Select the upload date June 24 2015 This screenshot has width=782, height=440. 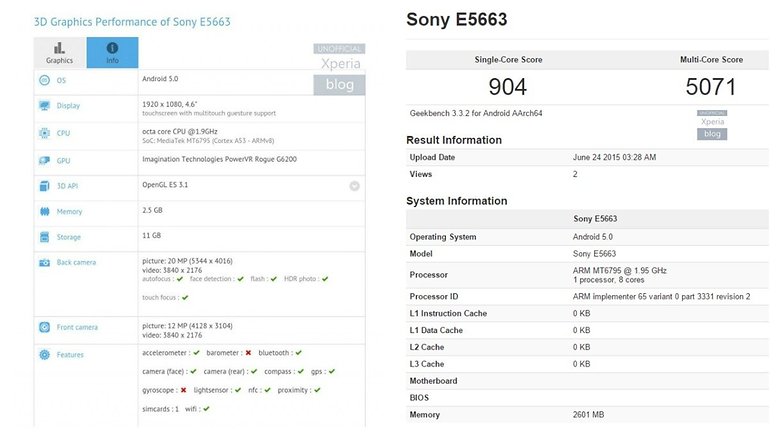pyautogui.click(x=614, y=157)
